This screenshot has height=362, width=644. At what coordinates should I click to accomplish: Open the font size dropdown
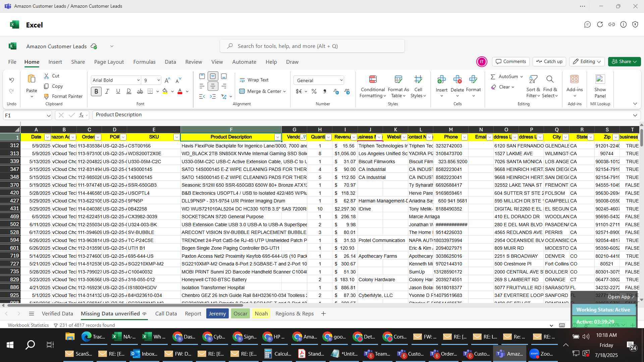coord(158,80)
